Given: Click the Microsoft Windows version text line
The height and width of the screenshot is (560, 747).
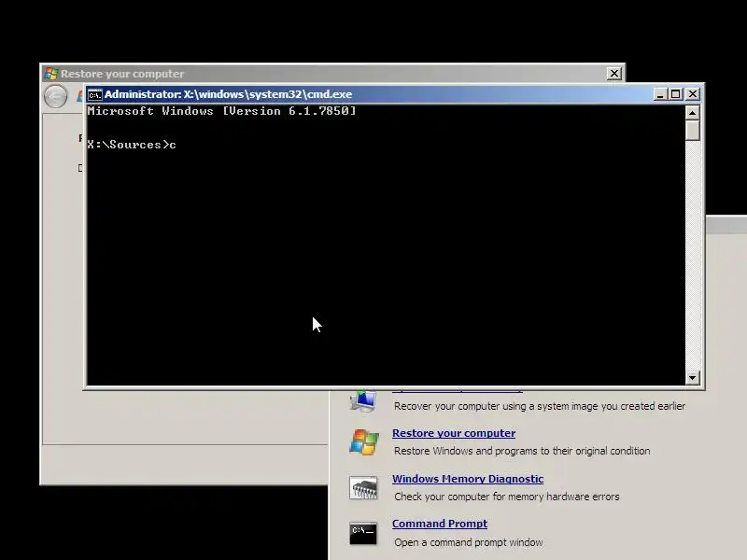Looking at the screenshot, I should pyautogui.click(x=221, y=111).
